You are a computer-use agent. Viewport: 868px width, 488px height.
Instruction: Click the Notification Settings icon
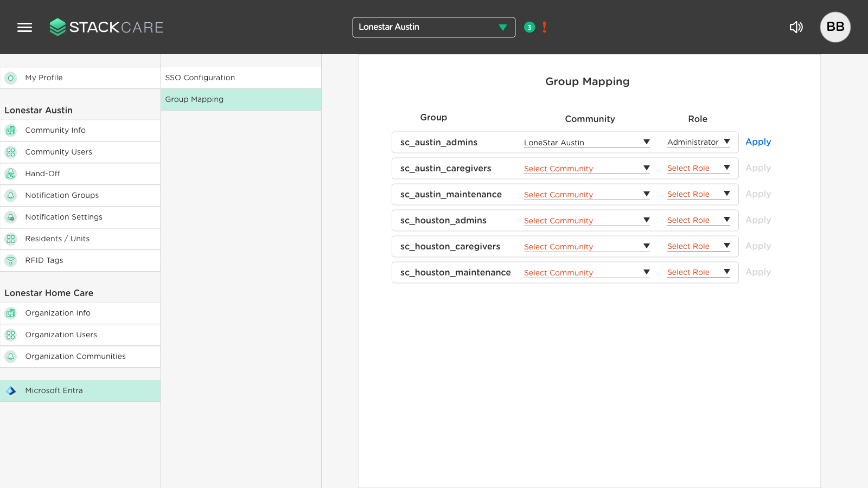click(x=10, y=217)
